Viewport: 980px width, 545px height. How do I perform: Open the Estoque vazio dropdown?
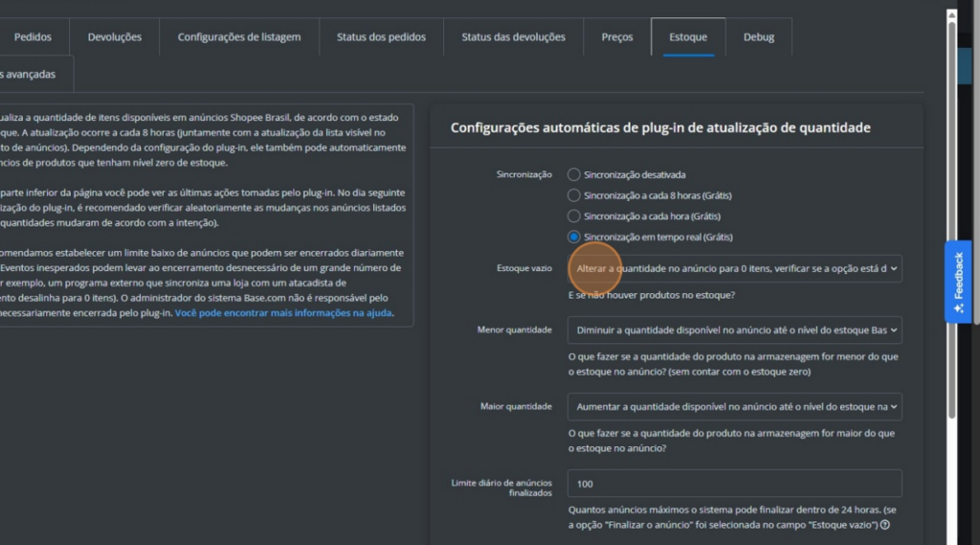point(734,269)
